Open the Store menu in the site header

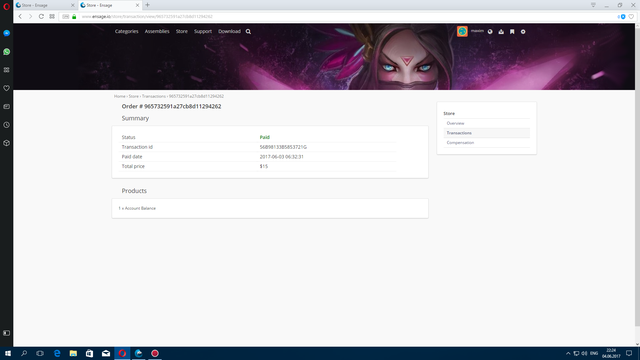(182, 31)
